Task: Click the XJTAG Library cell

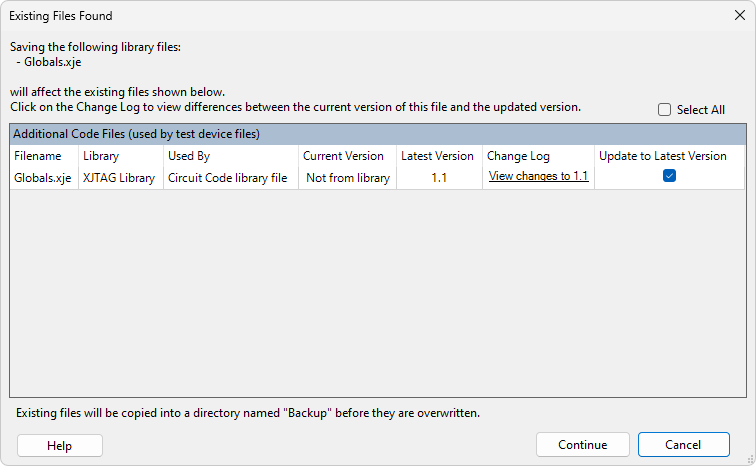Action: pyautogui.click(x=119, y=178)
